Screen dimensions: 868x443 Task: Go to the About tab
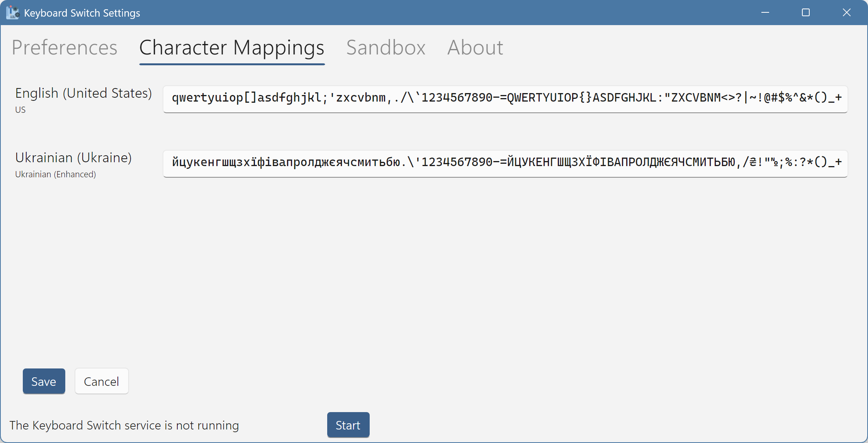[x=475, y=48]
